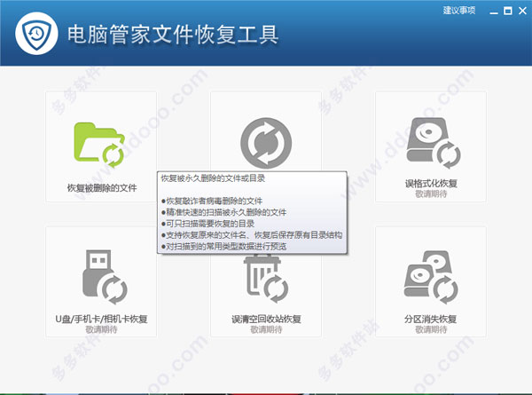Click 敬请期待 under 误清空回收站恢复

click(266, 329)
